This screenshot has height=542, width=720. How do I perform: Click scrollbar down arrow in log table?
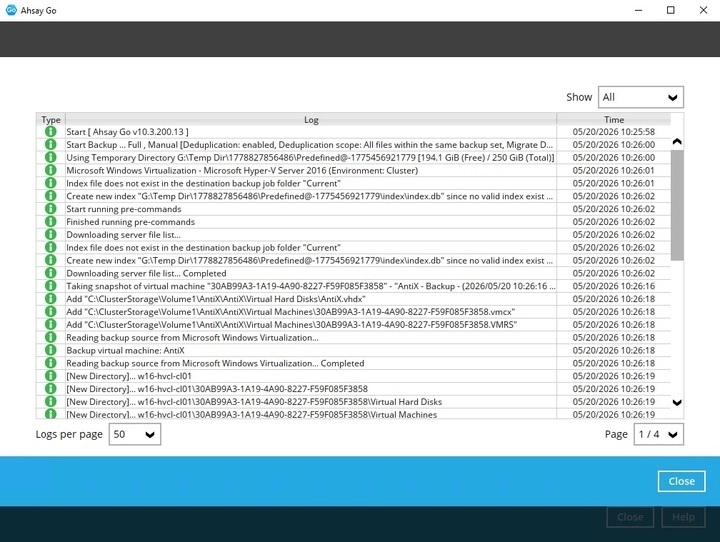pos(677,403)
